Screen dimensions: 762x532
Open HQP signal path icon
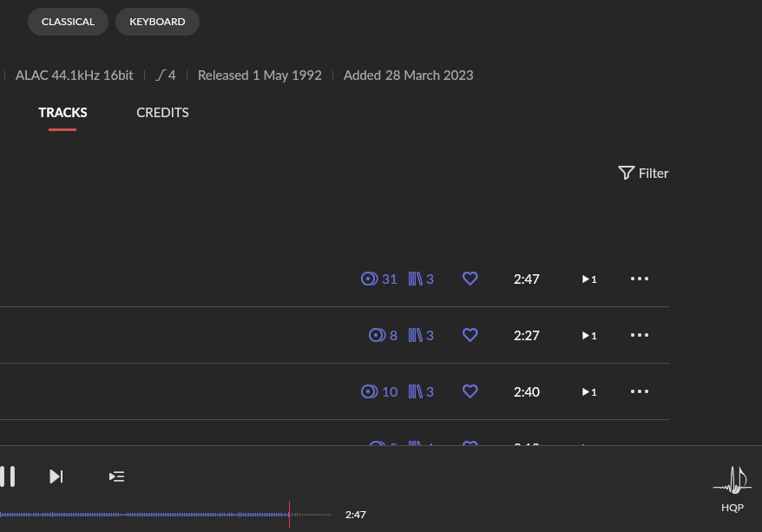[x=732, y=489]
